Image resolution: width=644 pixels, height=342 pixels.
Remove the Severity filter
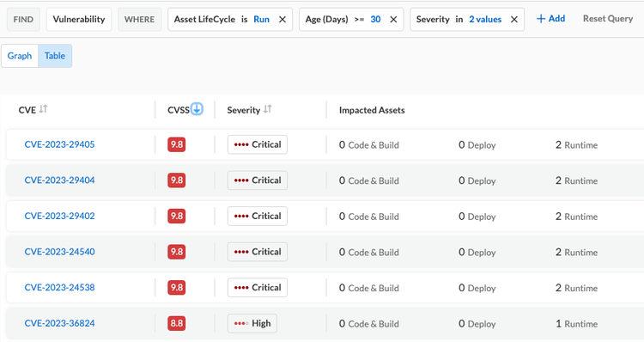(513, 19)
